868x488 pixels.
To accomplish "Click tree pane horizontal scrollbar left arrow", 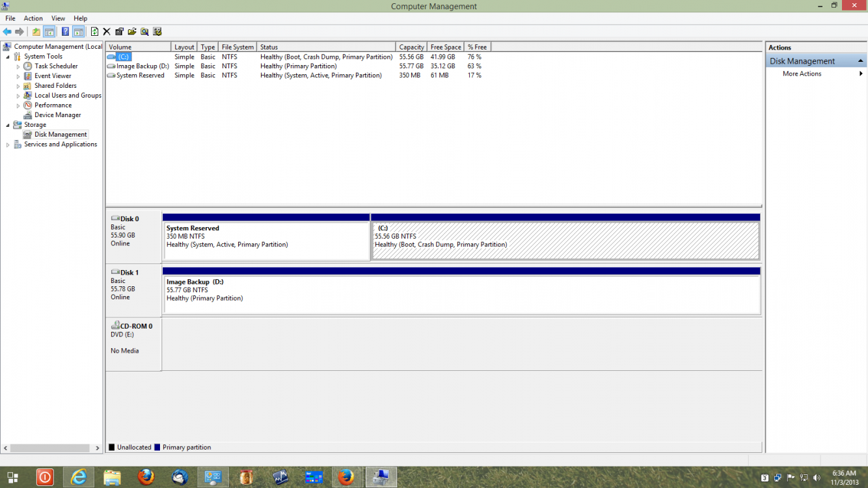I will click(x=6, y=448).
